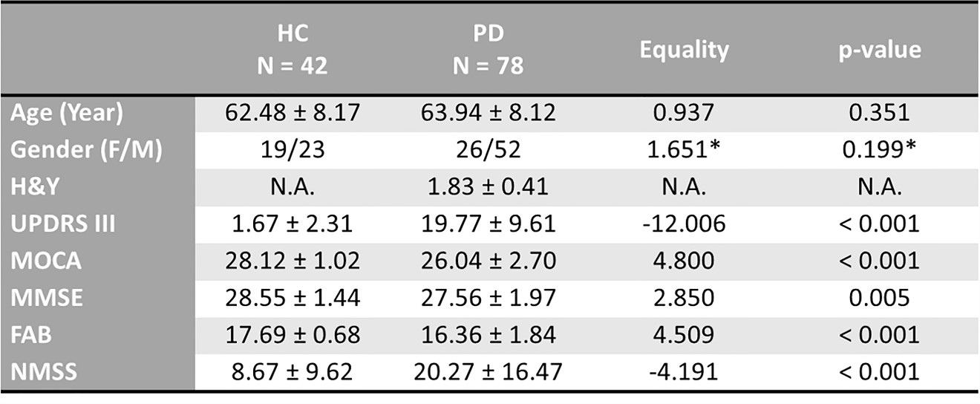
Task: Click the Age (Year) row label
Action: 66,114
